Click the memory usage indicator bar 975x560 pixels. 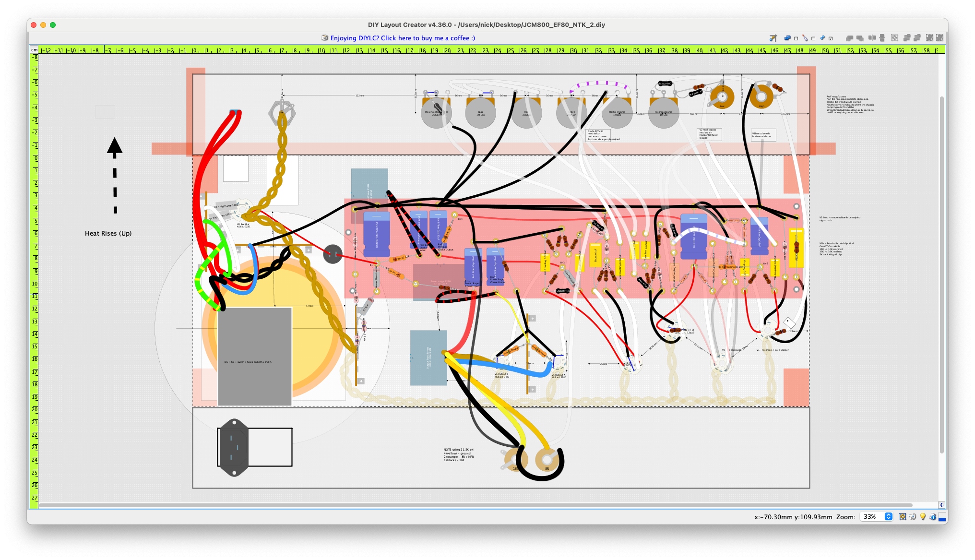[x=942, y=517]
